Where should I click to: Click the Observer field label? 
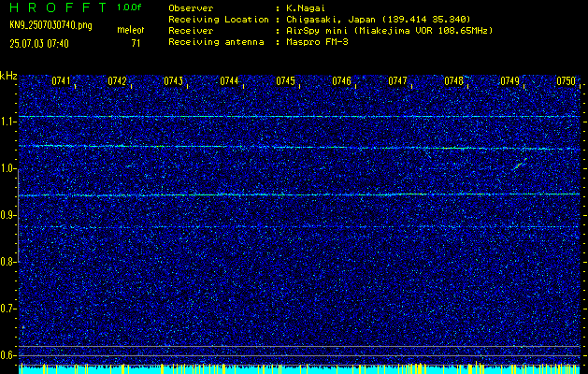pyautogui.click(x=191, y=7)
